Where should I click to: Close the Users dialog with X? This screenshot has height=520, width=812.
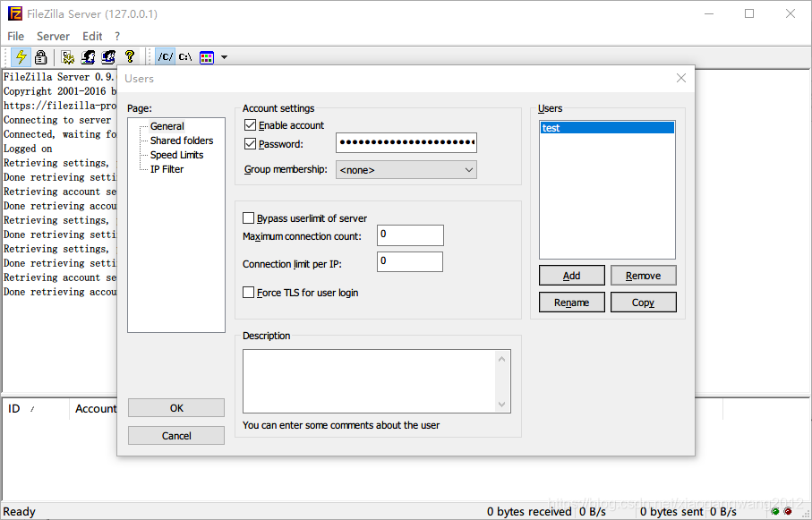pos(681,78)
